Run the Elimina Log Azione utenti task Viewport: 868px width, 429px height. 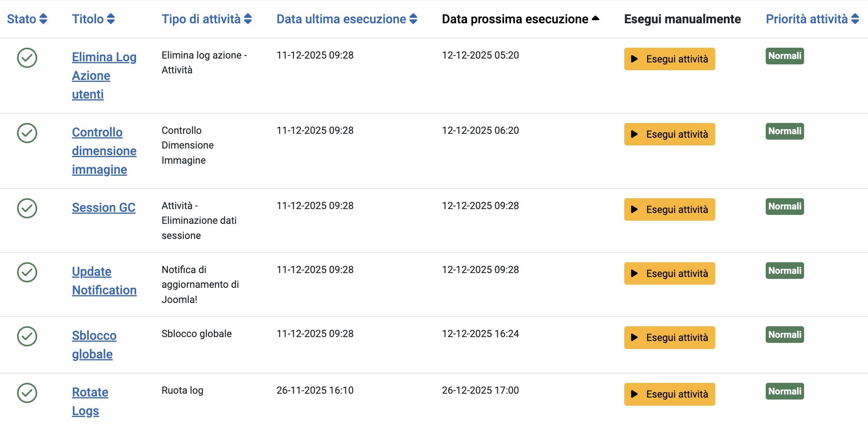click(x=670, y=59)
